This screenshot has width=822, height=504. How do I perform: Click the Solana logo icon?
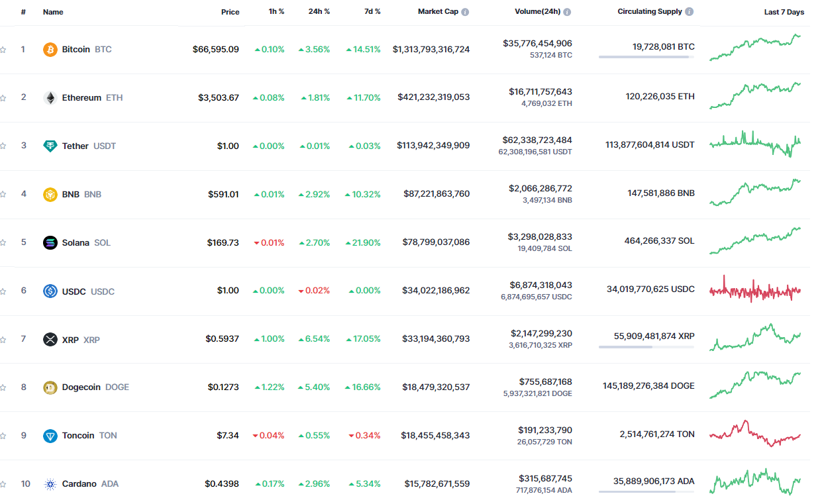[x=50, y=243]
